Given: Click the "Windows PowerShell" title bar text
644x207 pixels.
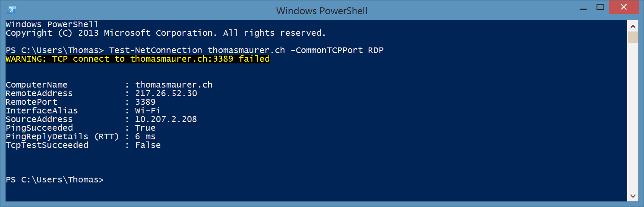Looking at the screenshot, I should coord(322,10).
